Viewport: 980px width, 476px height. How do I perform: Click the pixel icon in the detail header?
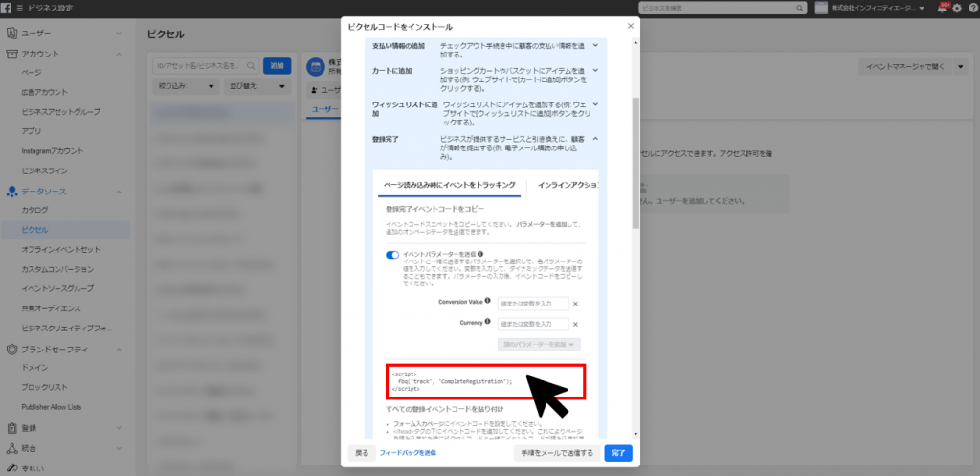316,66
